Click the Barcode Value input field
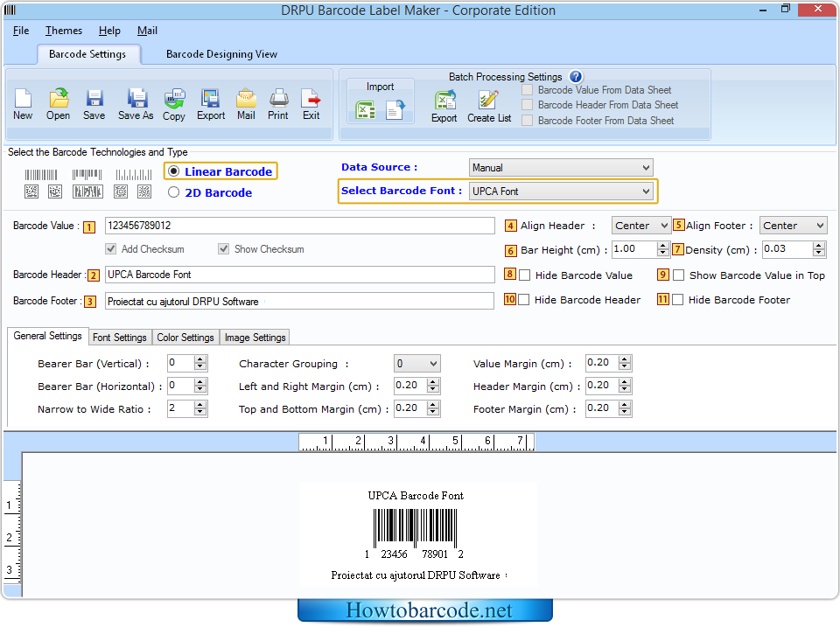The height and width of the screenshot is (627, 840). 300,226
